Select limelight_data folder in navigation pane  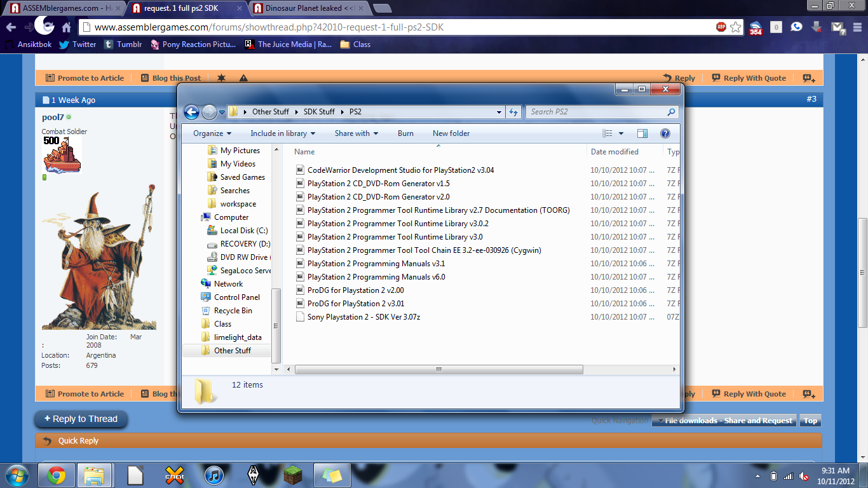pyautogui.click(x=237, y=337)
